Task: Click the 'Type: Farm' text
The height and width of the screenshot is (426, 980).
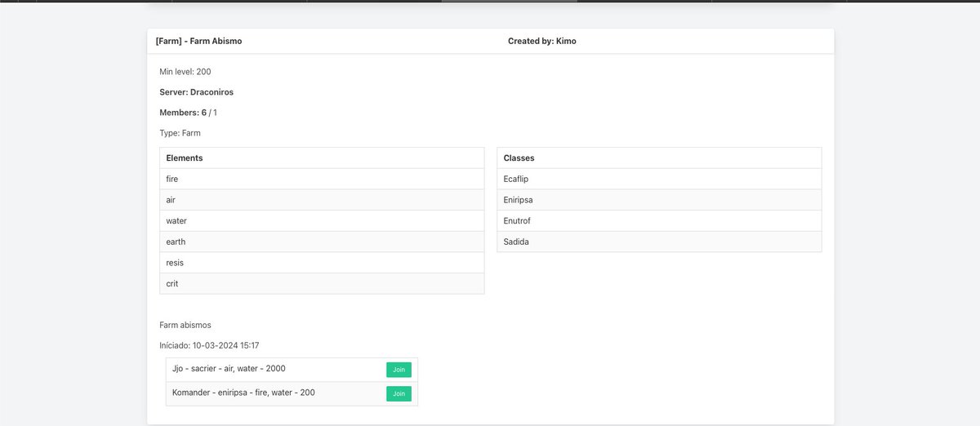Action: (180, 133)
